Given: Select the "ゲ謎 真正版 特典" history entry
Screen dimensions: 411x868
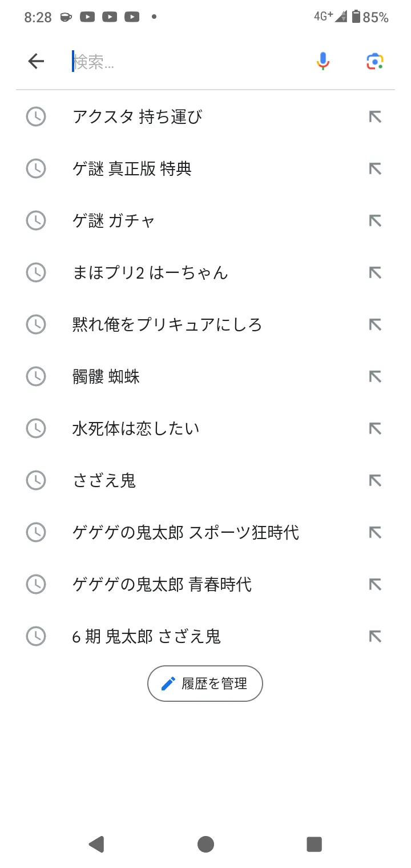Looking at the screenshot, I should tap(132, 169).
